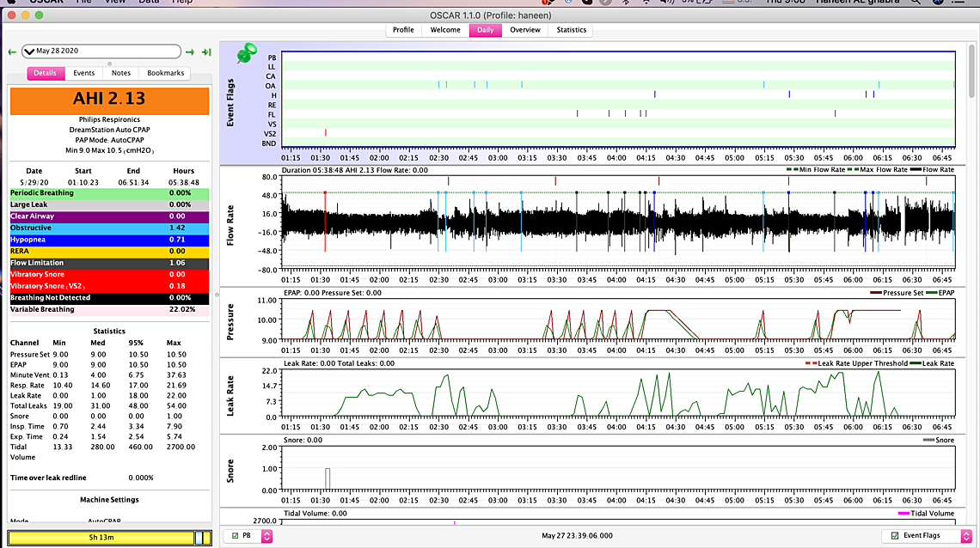Jump to last day with data
The width and height of the screenshot is (980, 548).
206,52
